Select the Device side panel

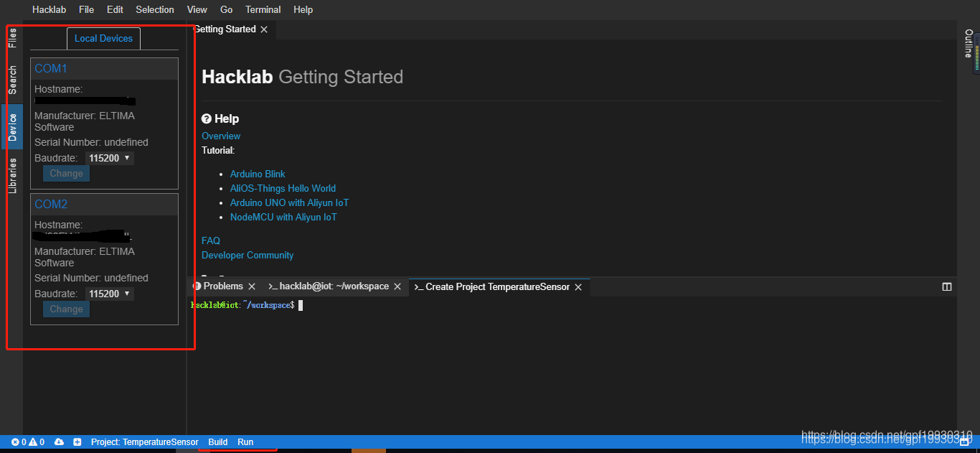point(12,126)
